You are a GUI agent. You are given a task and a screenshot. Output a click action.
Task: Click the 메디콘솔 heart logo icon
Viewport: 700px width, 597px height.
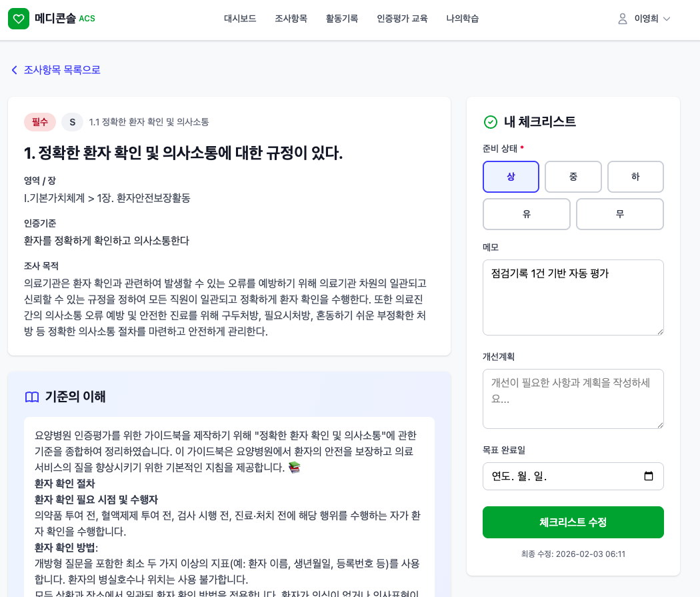coord(19,19)
